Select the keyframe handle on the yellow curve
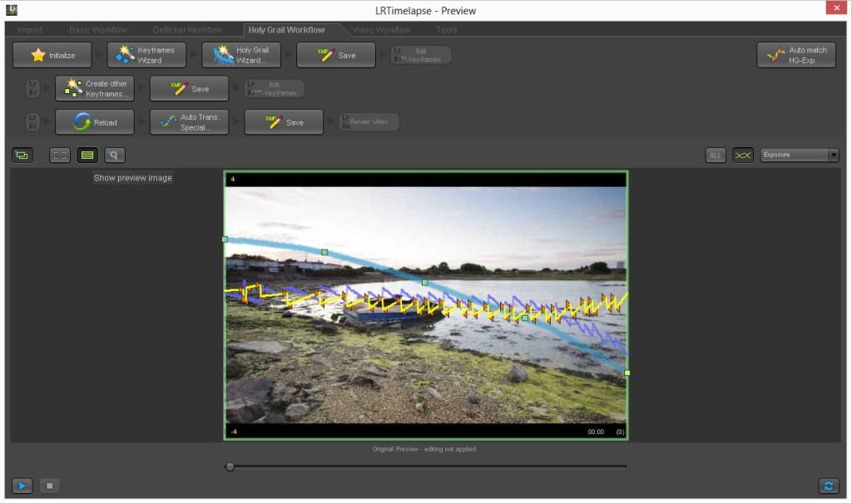 (525, 319)
